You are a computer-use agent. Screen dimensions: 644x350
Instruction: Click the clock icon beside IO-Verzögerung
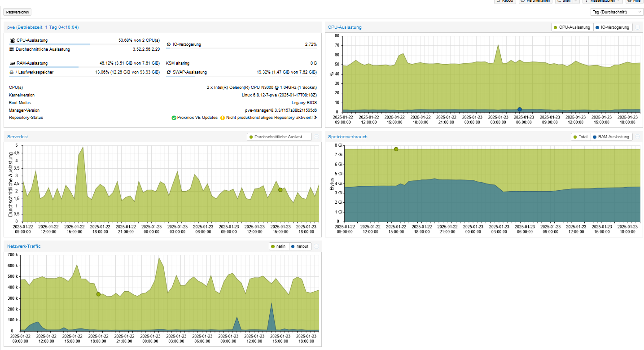point(169,44)
